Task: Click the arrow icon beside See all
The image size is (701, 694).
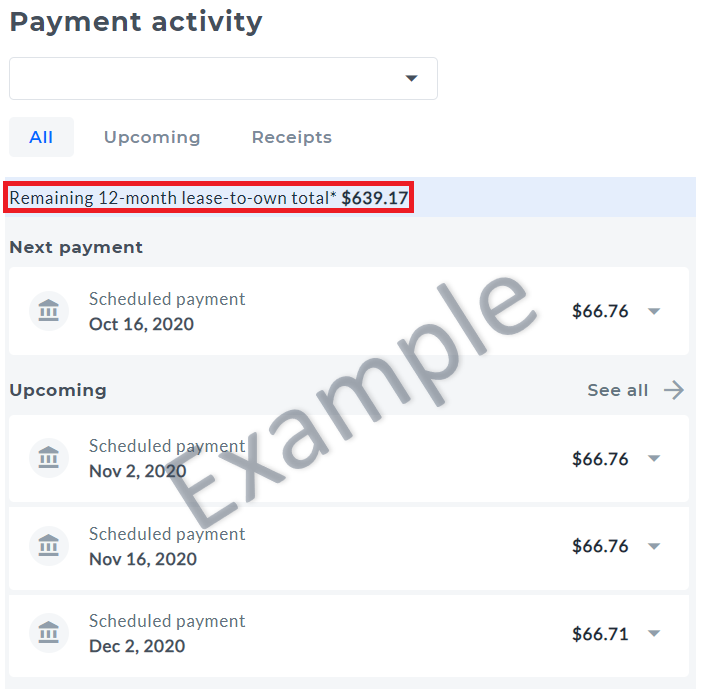Action: pos(674,390)
